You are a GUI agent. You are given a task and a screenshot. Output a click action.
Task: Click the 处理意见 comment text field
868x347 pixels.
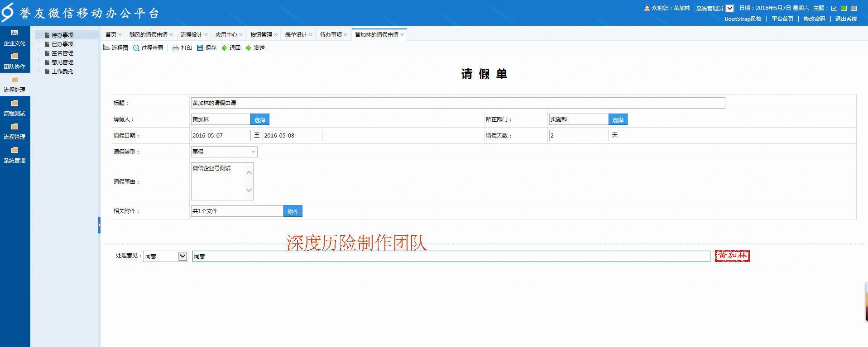tap(451, 256)
